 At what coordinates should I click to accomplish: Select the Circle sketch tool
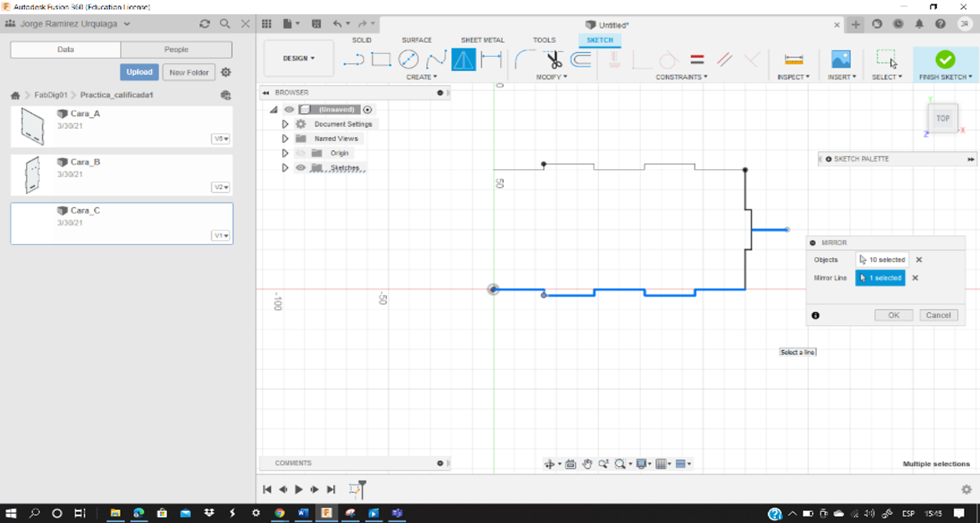[x=408, y=60]
